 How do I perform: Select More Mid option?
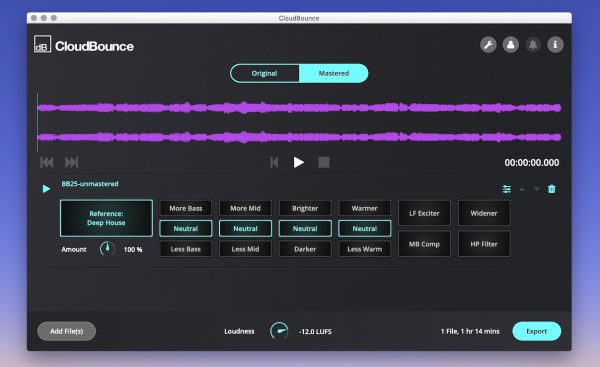(245, 208)
